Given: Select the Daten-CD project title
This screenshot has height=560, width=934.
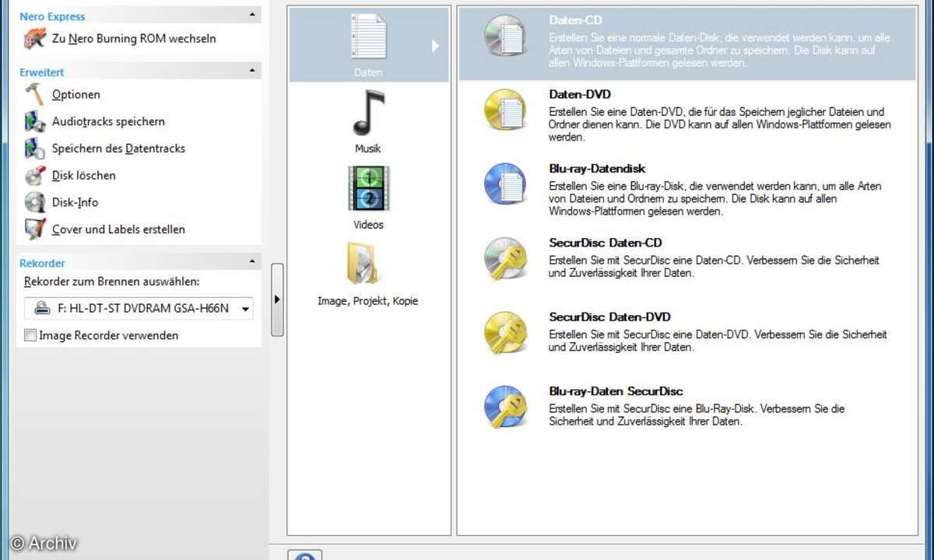Looking at the screenshot, I should tap(575, 20).
